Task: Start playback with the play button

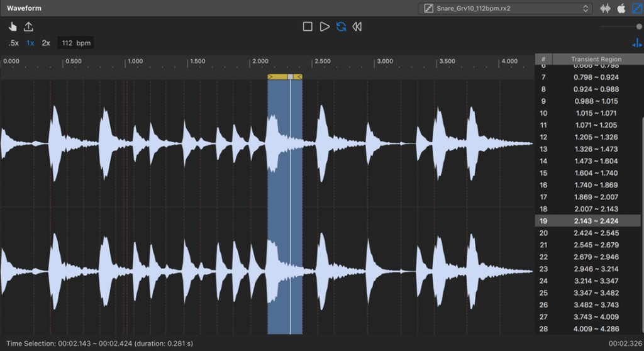Action: click(x=325, y=26)
